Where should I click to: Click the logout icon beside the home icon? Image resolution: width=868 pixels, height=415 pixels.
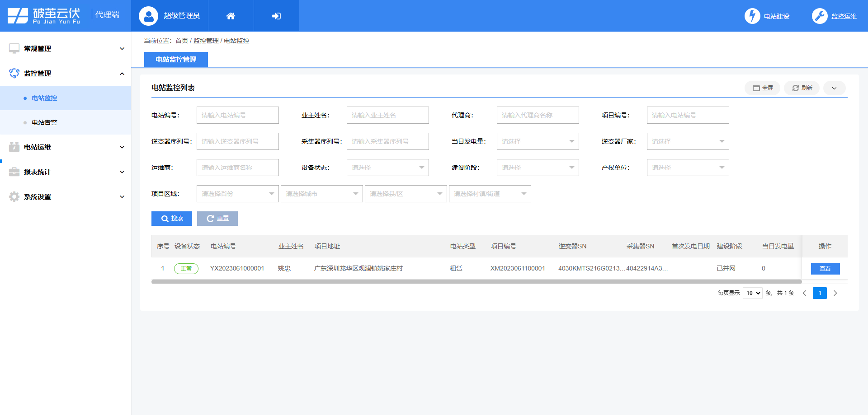[x=276, y=15]
